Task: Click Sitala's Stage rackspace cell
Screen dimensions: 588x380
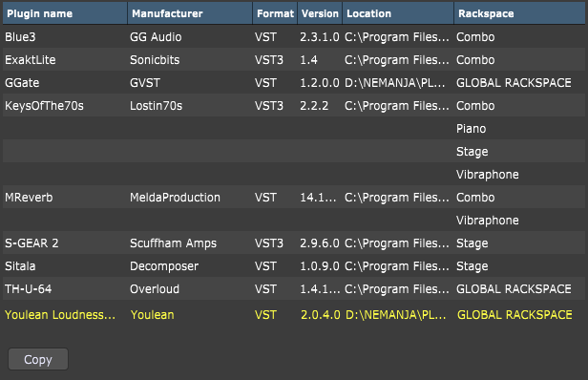Action: coord(472,266)
